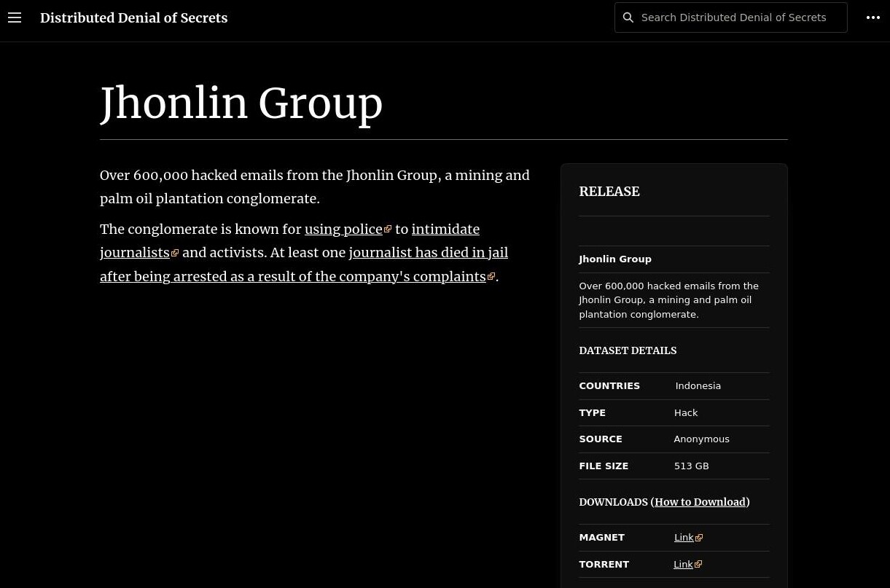890x588 pixels.
Task: Open the hamburger navigation menu
Action: tap(15, 17)
